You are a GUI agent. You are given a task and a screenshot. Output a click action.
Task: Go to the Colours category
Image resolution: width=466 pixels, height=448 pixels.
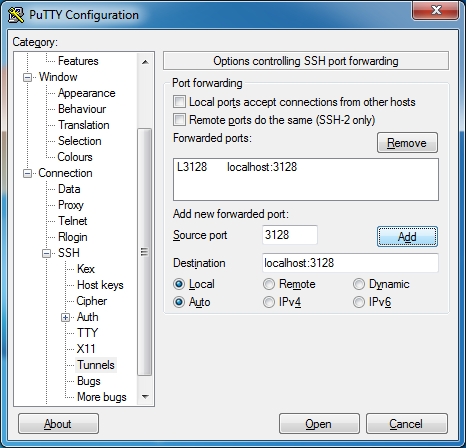(75, 157)
